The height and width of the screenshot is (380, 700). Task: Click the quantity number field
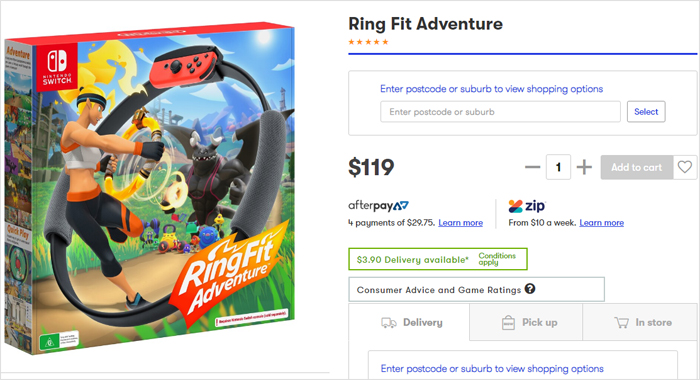pyautogui.click(x=558, y=167)
